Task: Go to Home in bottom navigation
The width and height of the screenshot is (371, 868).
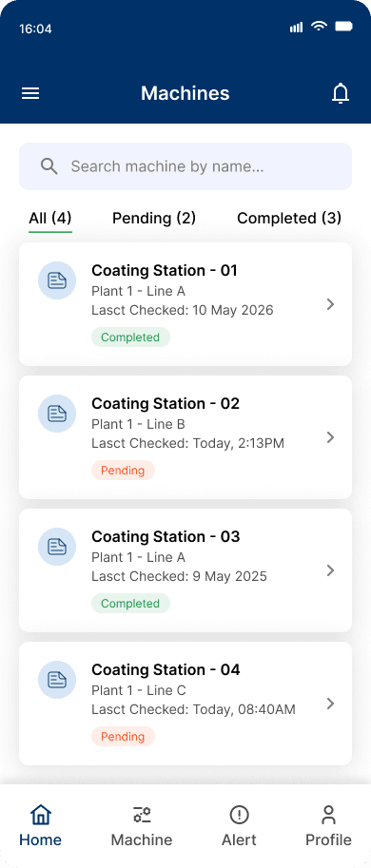Action: pos(40,826)
